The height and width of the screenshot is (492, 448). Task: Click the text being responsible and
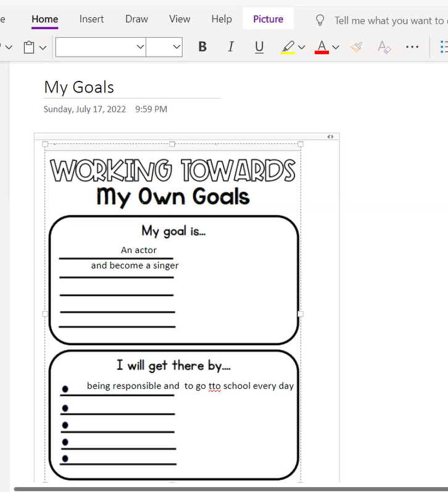[133, 386]
